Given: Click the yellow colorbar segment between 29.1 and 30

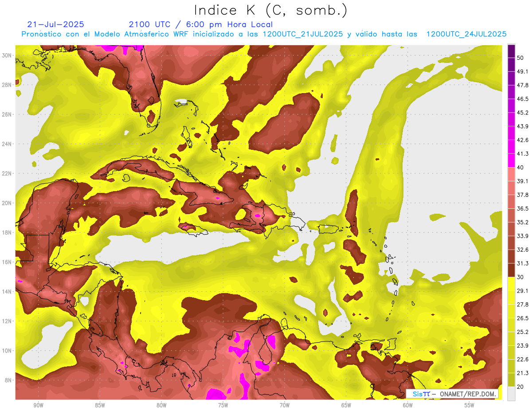Looking at the screenshot, I should coord(511,284).
